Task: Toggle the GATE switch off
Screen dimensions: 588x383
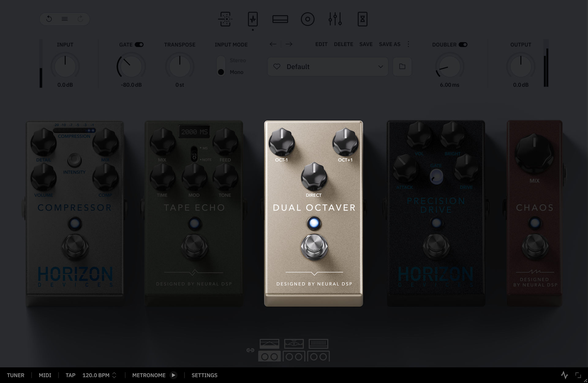Action: (139, 45)
